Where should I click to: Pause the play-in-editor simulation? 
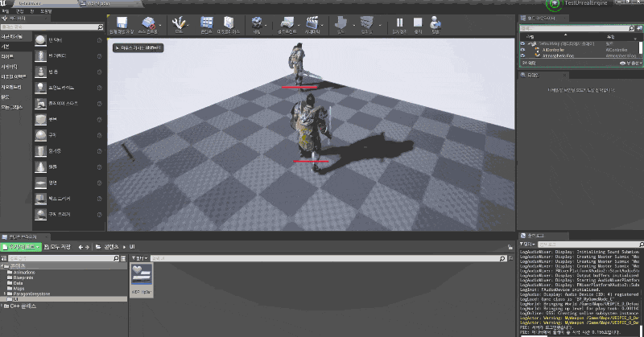pos(399,23)
